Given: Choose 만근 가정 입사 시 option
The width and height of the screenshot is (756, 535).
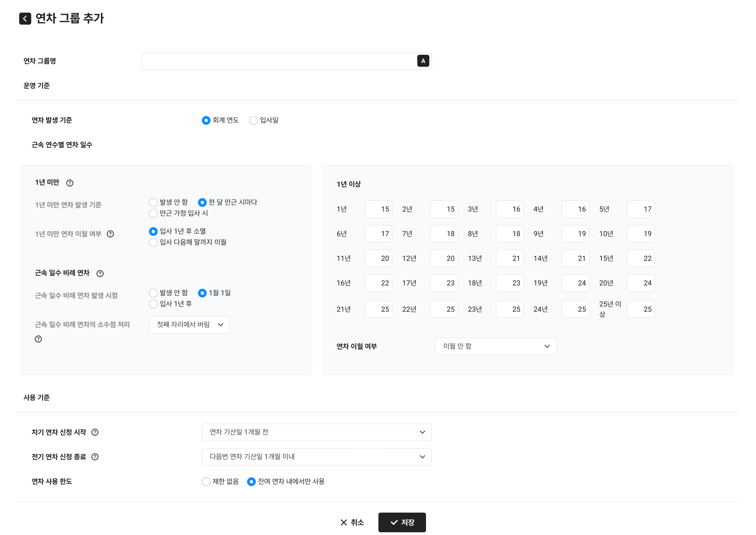Looking at the screenshot, I should pyautogui.click(x=153, y=214).
